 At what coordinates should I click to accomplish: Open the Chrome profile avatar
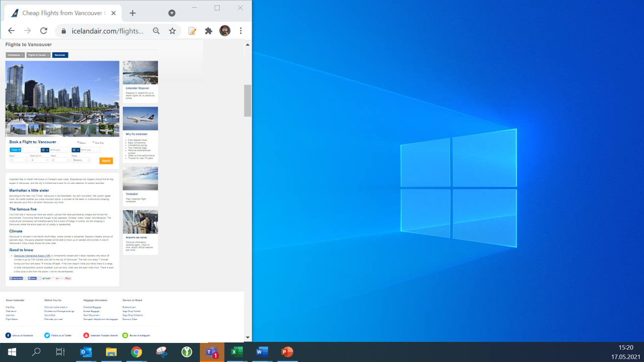pos(225,31)
